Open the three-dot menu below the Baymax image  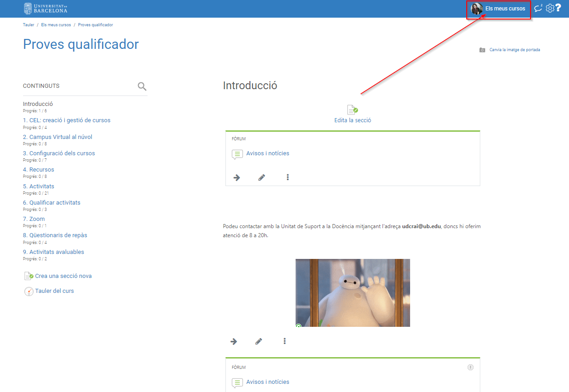[x=284, y=341]
